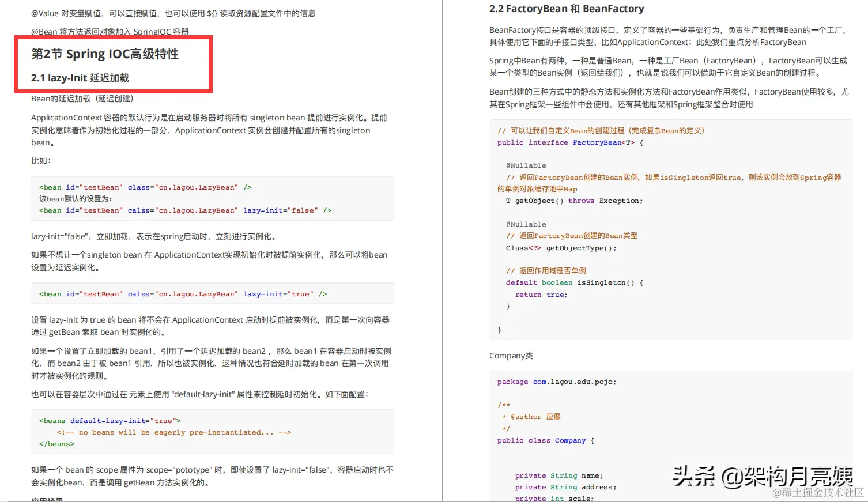868x502 pixels.
Task: Click the "Company类" label above the code block
Action: coord(511,356)
